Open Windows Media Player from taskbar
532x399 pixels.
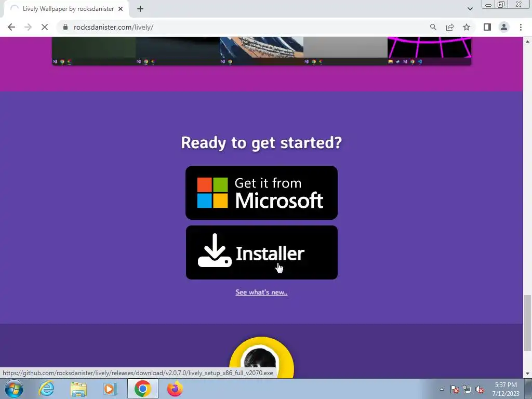tap(110, 389)
